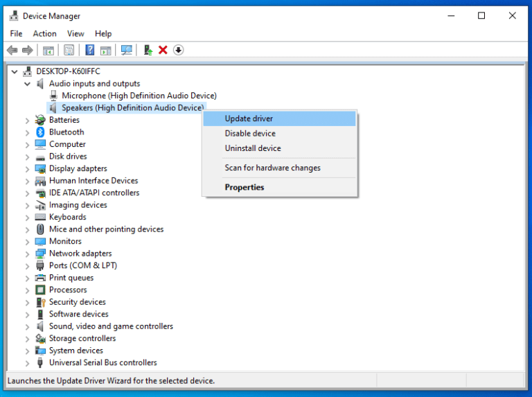Select the System devices row label
532x397 pixels.
click(x=76, y=351)
